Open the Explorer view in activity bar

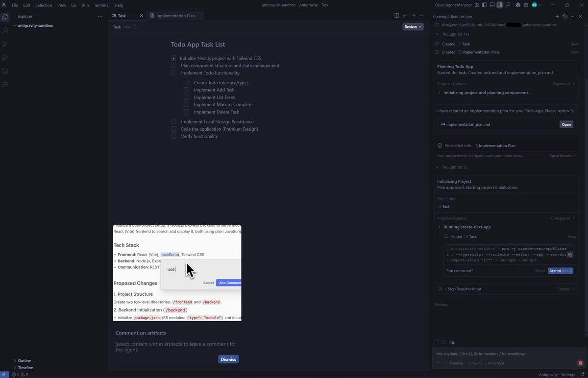click(x=5, y=17)
